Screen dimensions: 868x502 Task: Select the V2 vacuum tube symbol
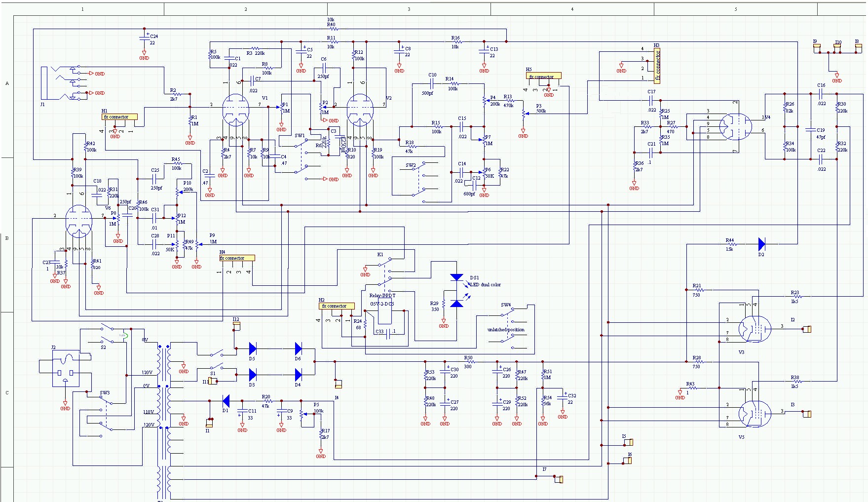click(360, 111)
